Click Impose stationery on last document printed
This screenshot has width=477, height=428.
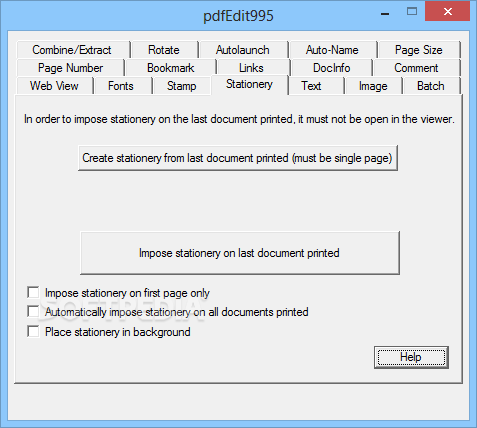coord(240,253)
